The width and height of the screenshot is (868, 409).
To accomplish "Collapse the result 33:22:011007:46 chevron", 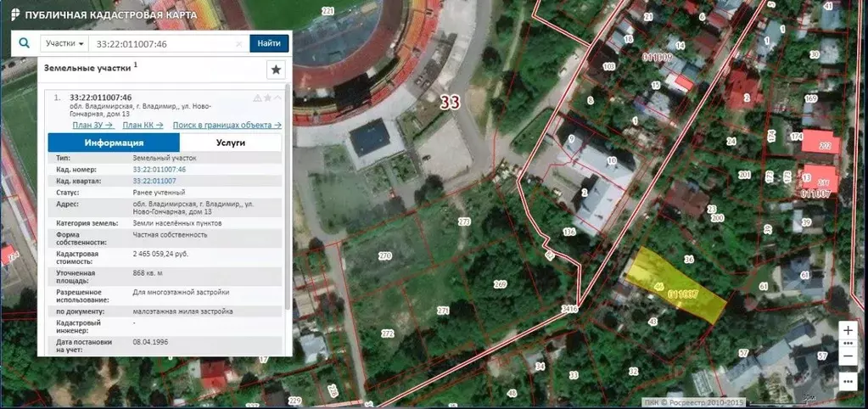I will 278,98.
